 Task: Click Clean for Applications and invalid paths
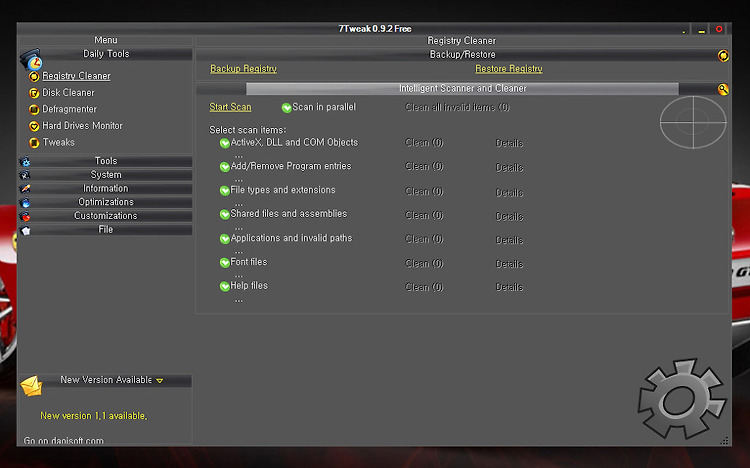[424, 239]
